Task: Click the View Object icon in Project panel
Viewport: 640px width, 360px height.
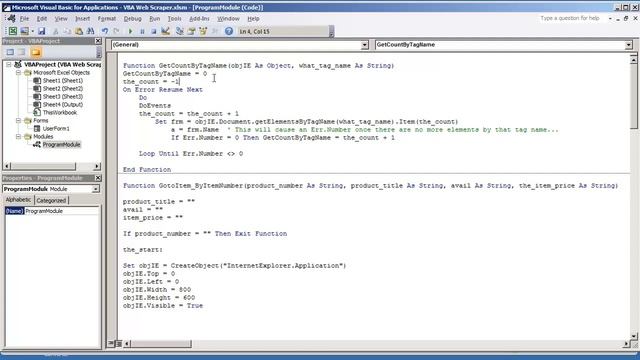Action: (22, 52)
